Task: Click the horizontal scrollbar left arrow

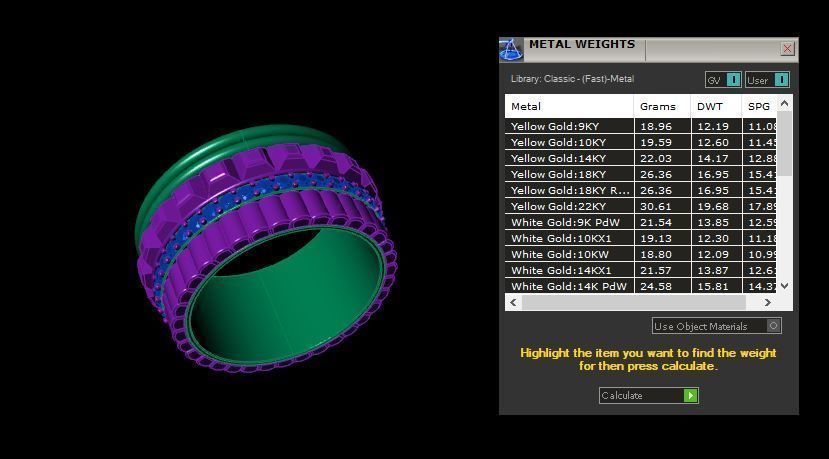Action: pos(513,302)
